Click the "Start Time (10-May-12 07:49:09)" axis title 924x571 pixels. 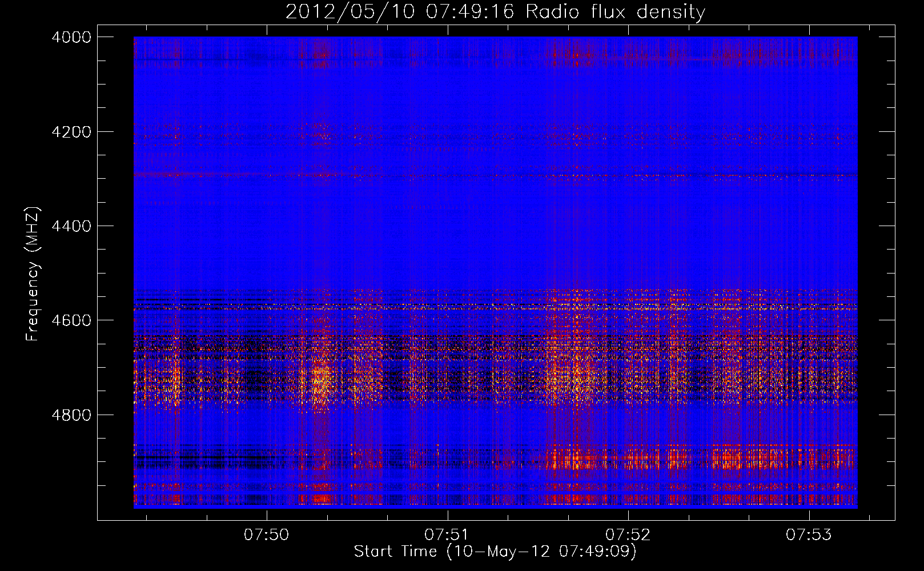pos(495,552)
